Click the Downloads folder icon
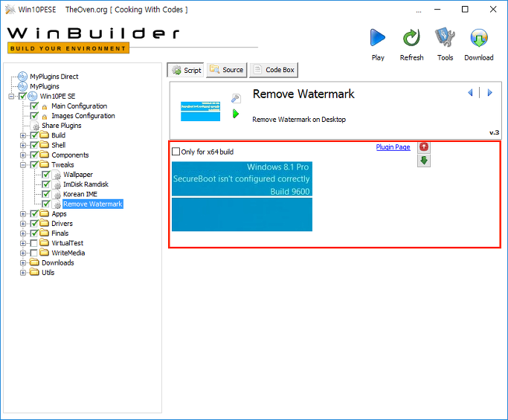 [34, 262]
